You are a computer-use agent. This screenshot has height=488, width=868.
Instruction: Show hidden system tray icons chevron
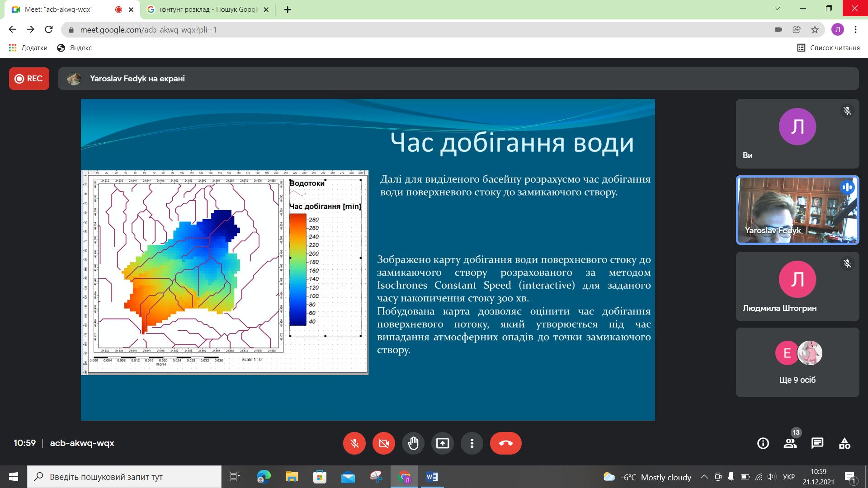(x=704, y=477)
